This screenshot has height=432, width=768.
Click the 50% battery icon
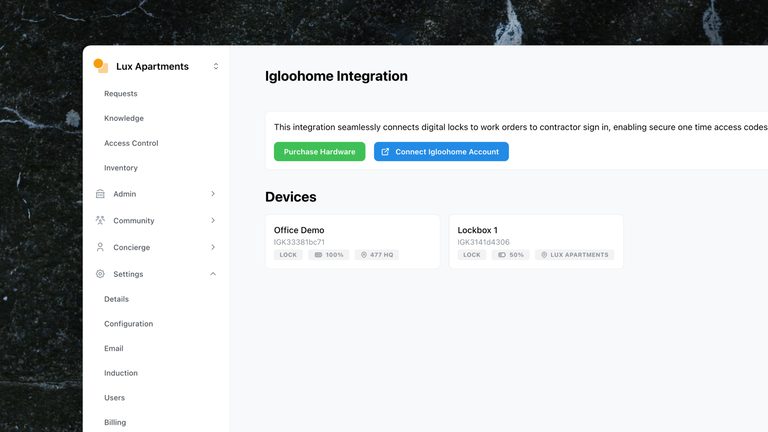pos(502,255)
